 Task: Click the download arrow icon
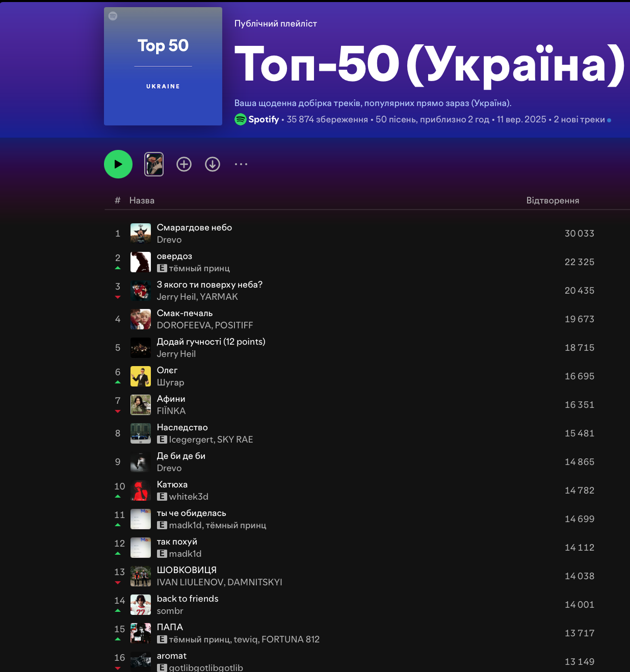(x=213, y=164)
